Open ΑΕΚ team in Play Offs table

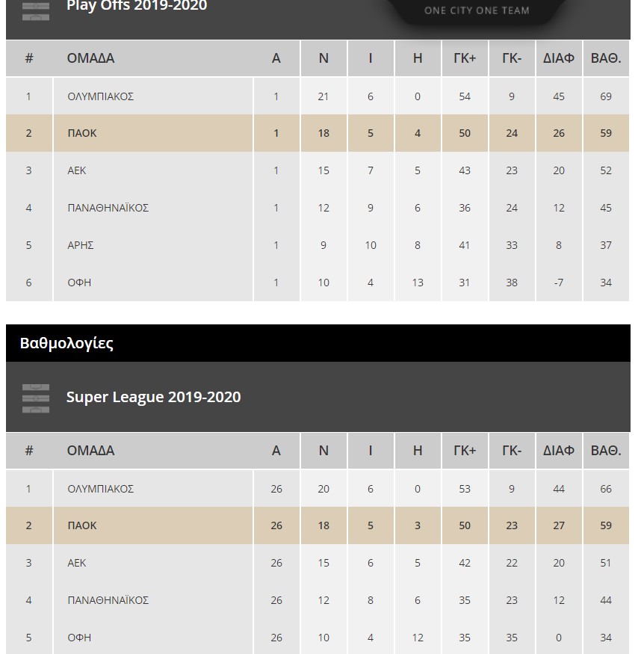coord(77,170)
